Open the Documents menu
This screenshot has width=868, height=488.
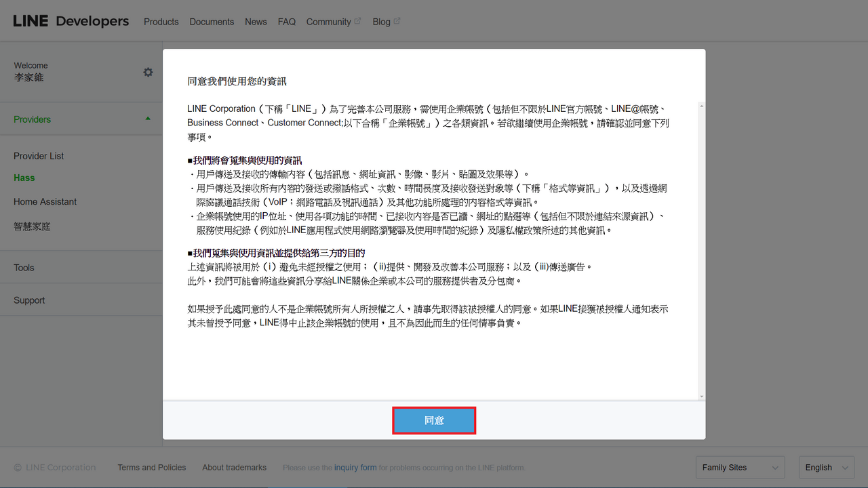click(212, 22)
